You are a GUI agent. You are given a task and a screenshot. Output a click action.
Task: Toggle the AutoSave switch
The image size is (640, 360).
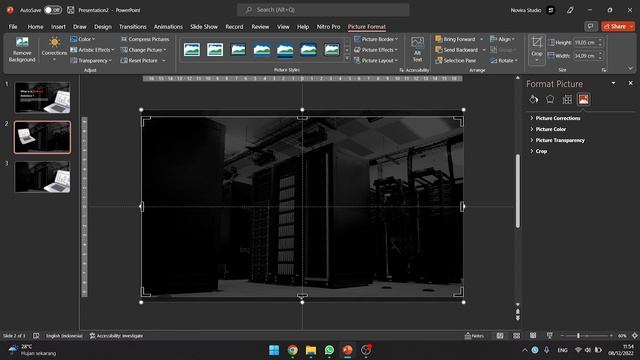[x=53, y=10]
